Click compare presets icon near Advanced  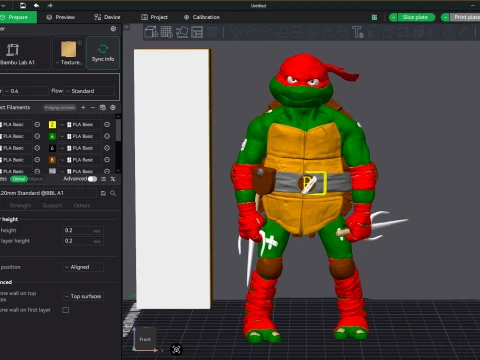pos(113,179)
